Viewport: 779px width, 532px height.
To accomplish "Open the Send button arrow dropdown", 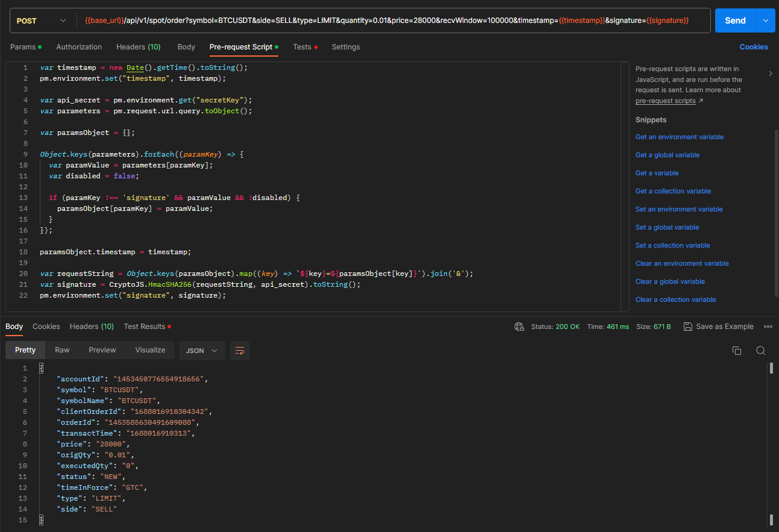I will 765,20.
